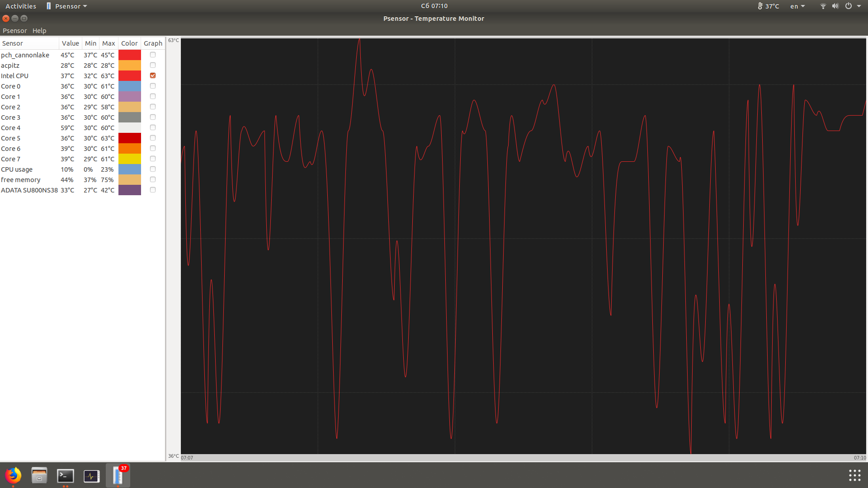Enable graph for Core 4
The width and height of the screenshot is (868, 488).
coord(153,128)
